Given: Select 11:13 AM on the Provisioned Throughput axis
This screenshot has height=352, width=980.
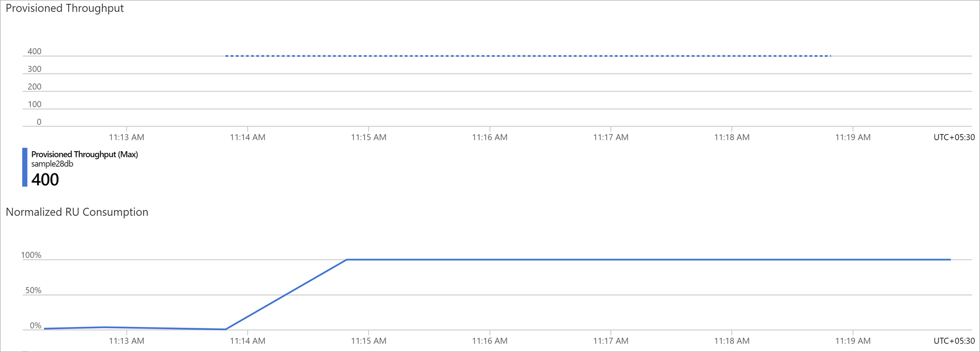Looking at the screenshot, I should pyautogui.click(x=127, y=137).
